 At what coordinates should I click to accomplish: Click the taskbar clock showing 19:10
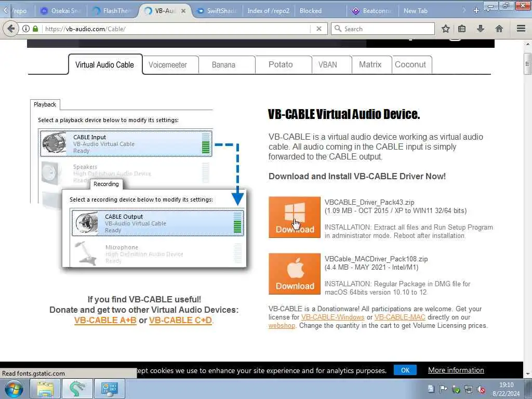506,389
